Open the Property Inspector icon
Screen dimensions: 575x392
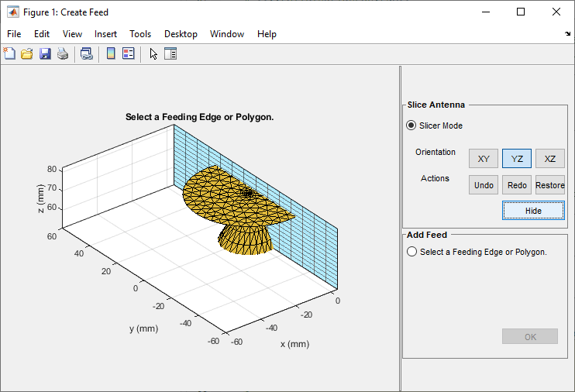point(170,53)
